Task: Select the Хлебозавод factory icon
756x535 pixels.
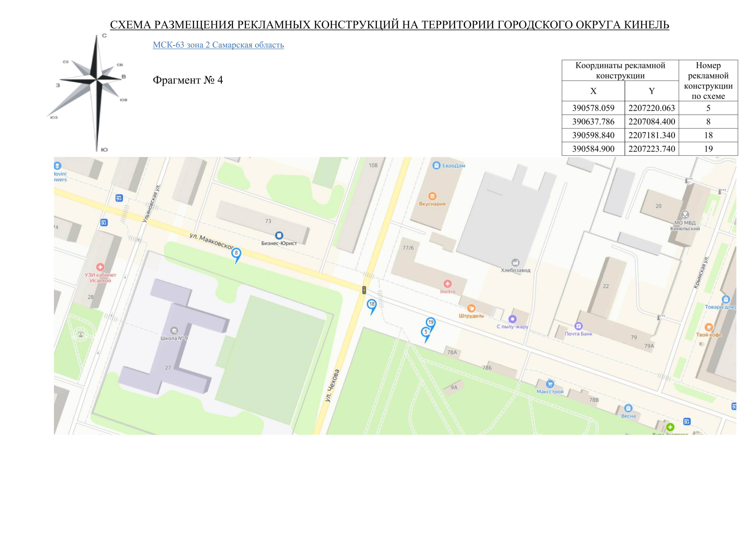Action: tap(515, 263)
